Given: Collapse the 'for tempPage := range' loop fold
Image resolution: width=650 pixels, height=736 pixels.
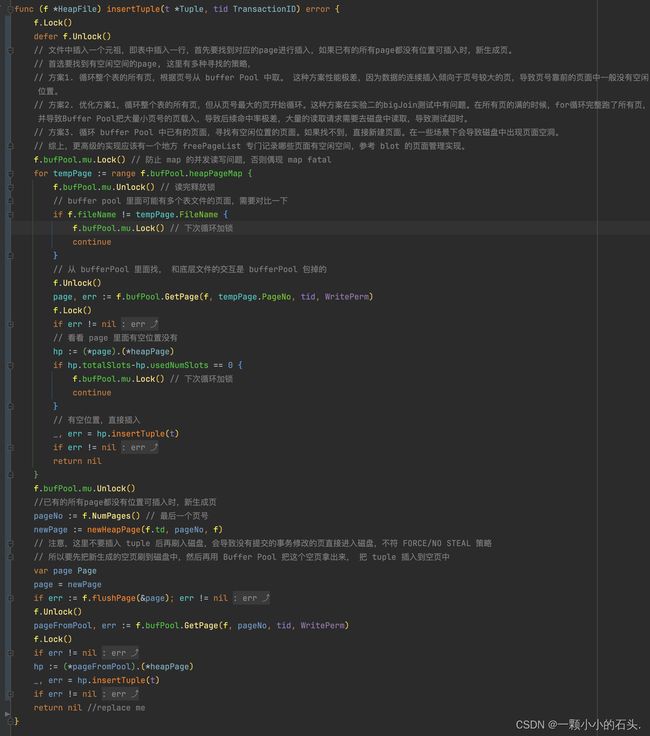Looking at the screenshot, I should tap(10, 174).
